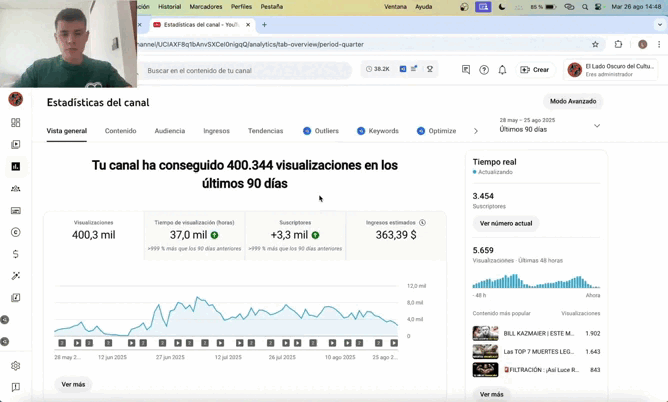
Task: Open the Copyright icon in left sidebar
Action: pos(15,232)
